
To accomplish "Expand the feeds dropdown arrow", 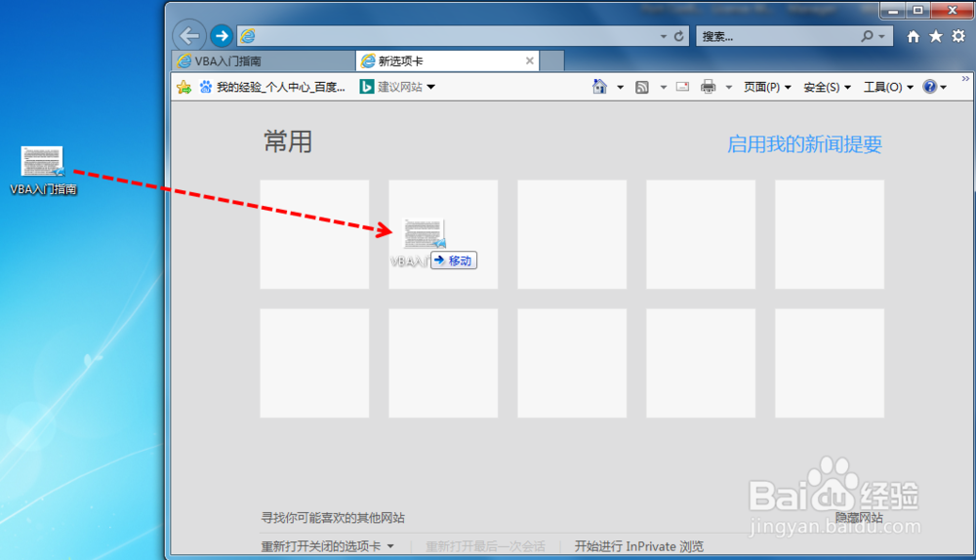I will point(664,88).
